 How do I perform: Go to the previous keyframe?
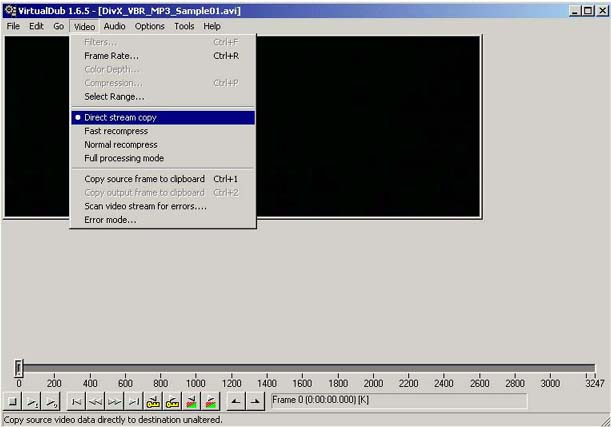[153, 401]
